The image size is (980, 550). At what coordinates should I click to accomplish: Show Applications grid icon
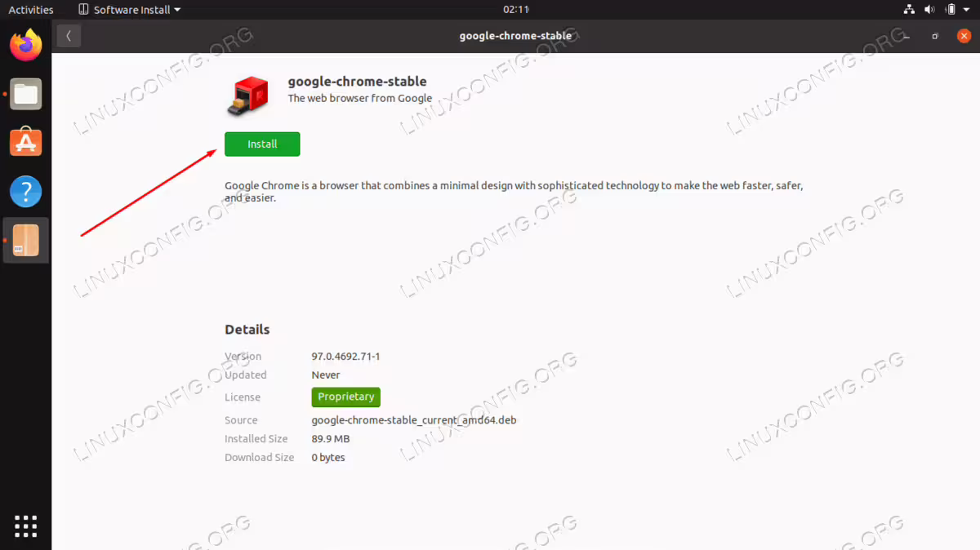point(26,526)
